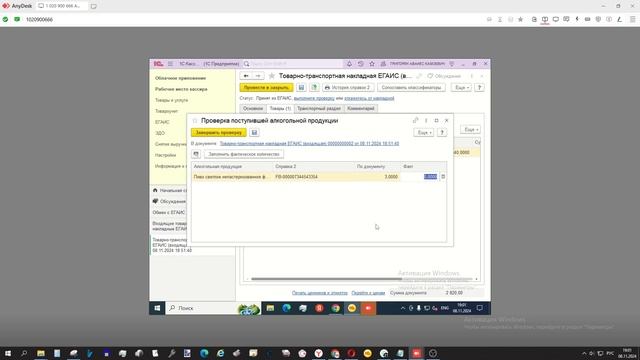The width and height of the screenshot is (640, 360).
Task: Open 1C notifications bell icon
Action: pyautogui.click(x=349, y=64)
